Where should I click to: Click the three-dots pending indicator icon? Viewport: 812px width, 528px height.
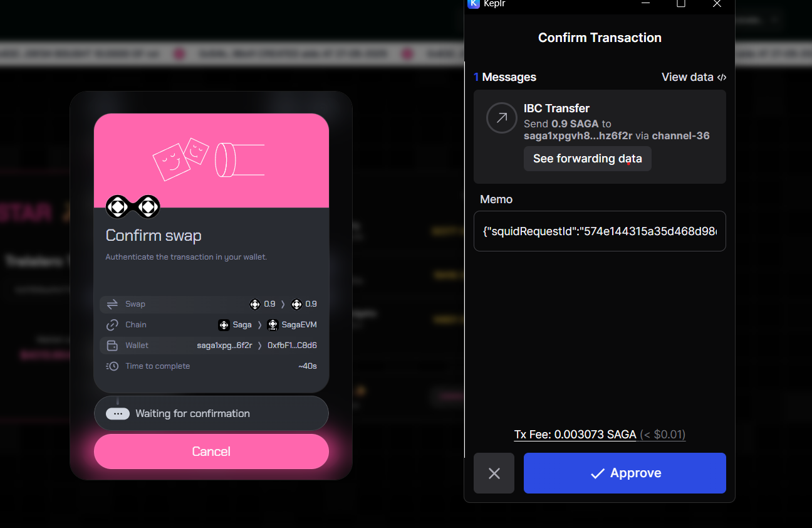point(118,414)
